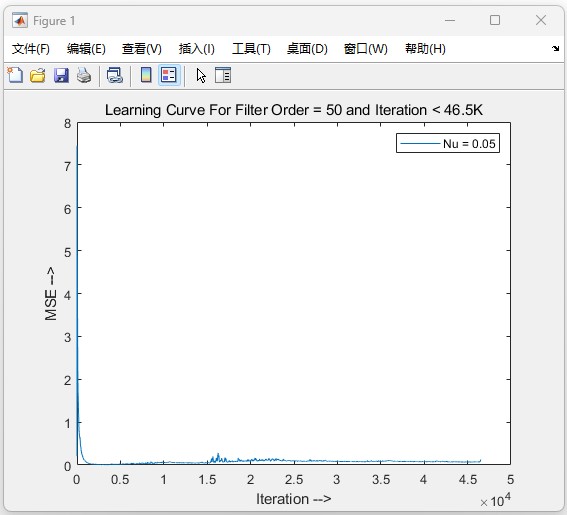The height and width of the screenshot is (515, 567).
Task: Expand the toolbar overflow arrow at the right edge of the menu bar
Action: click(x=555, y=48)
